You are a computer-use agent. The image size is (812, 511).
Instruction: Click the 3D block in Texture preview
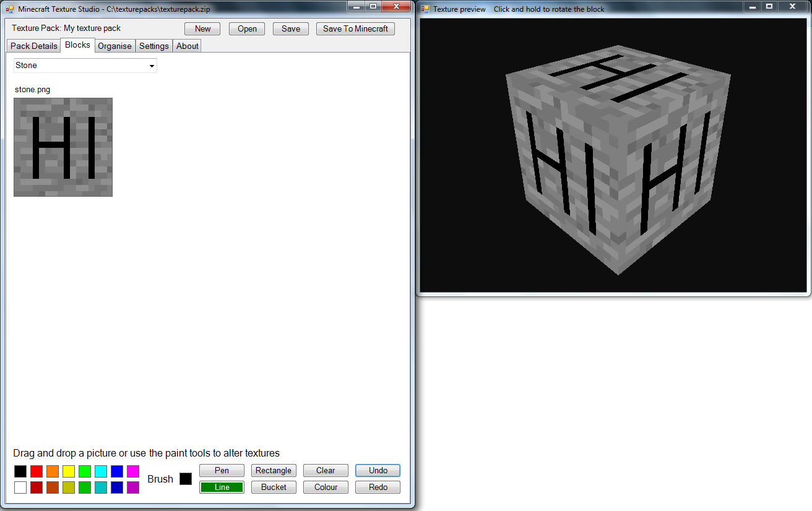pyautogui.click(x=618, y=160)
